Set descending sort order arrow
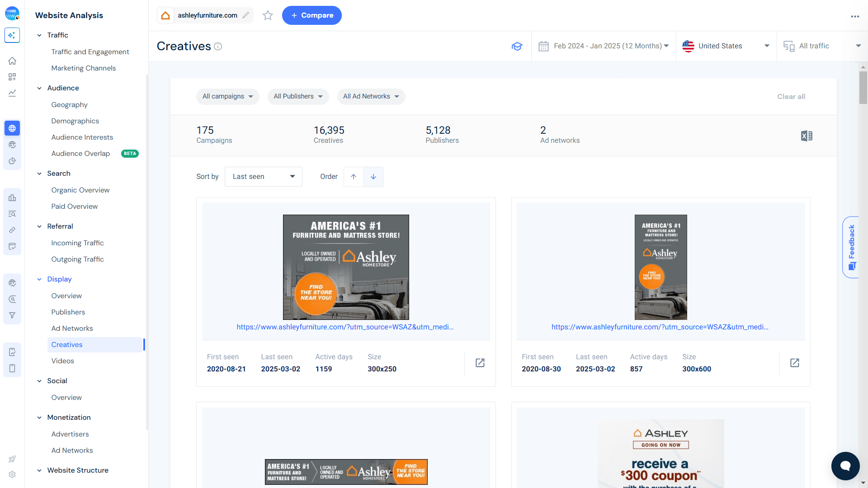This screenshot has height=488, width=868. tap(373, 177)
